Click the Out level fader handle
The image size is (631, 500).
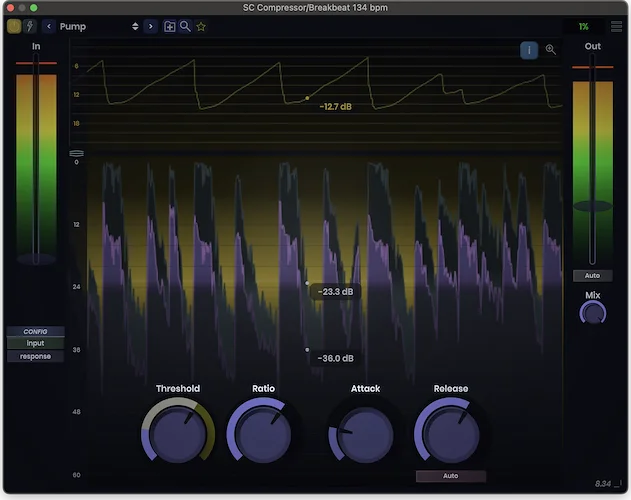(592, 206)
